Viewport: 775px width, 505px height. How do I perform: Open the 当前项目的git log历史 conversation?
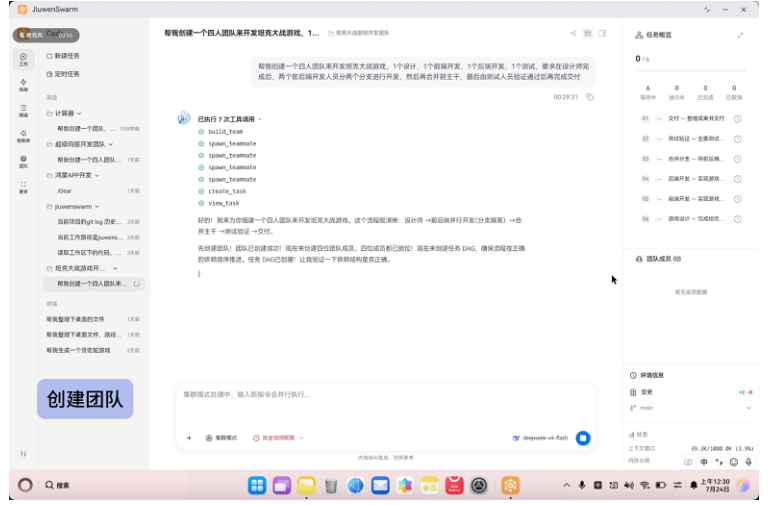click(94, 222)
